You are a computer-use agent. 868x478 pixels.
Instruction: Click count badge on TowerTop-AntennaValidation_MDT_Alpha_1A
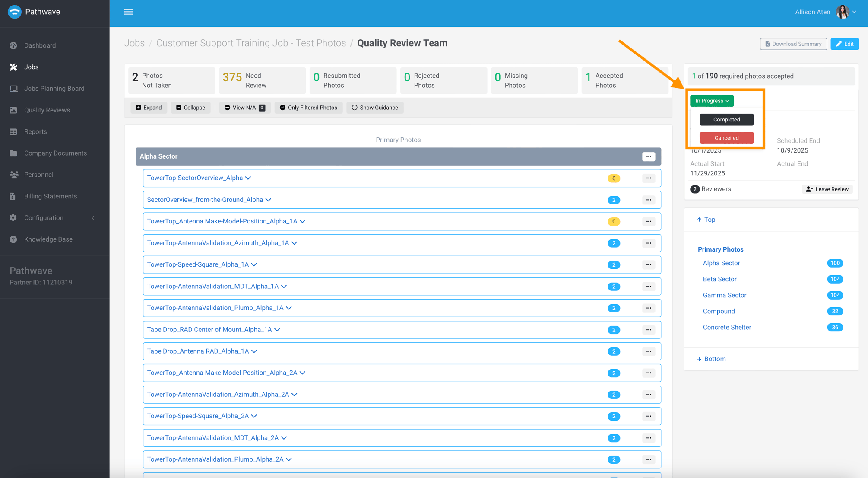point(614,287)
